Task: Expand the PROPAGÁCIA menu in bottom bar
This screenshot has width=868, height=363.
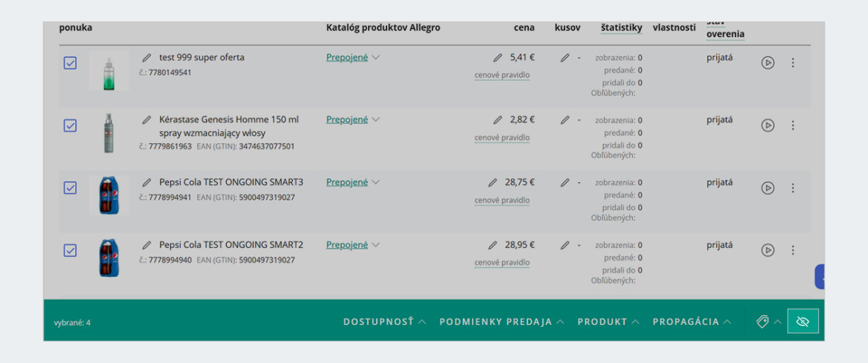Action: tap(692, 322)
